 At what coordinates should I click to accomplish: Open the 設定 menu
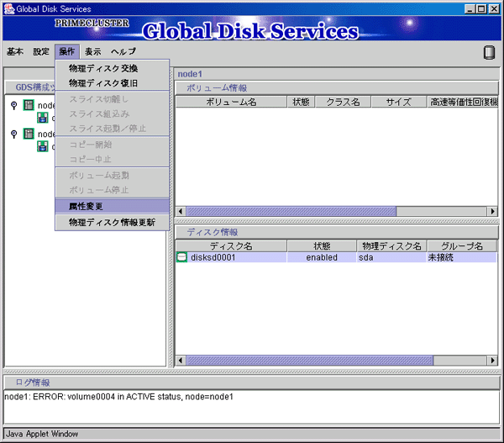tap(41, 51)
